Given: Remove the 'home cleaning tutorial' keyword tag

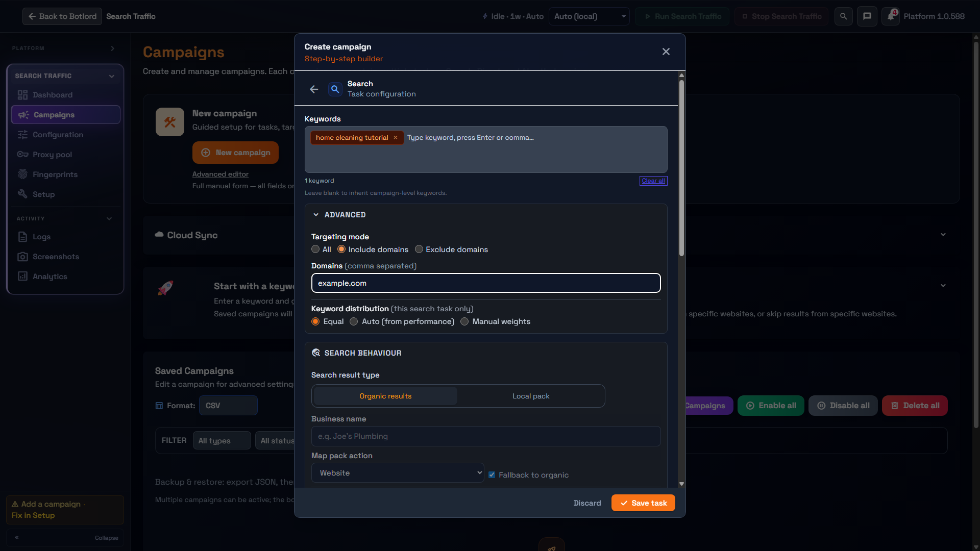Looking at the screenshot, I should click(x=396, y=138).
